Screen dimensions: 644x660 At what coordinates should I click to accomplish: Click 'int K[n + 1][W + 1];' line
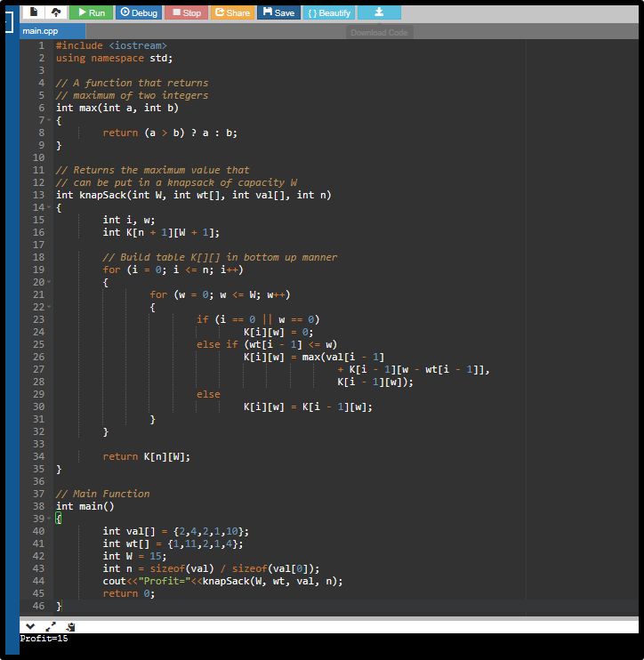coord(161,232)
